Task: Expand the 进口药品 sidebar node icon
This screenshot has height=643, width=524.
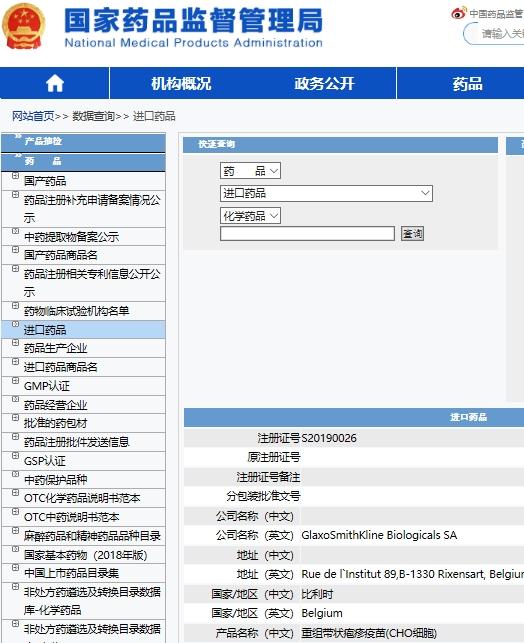Action: pyautogui.click(x=15, y=324)
